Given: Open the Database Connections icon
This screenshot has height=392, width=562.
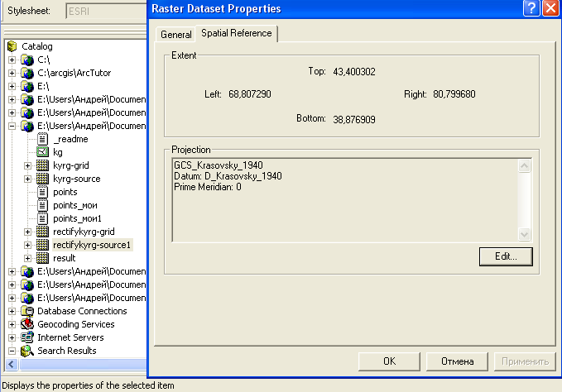Looking at the screenshot, I should click(27, 311).
